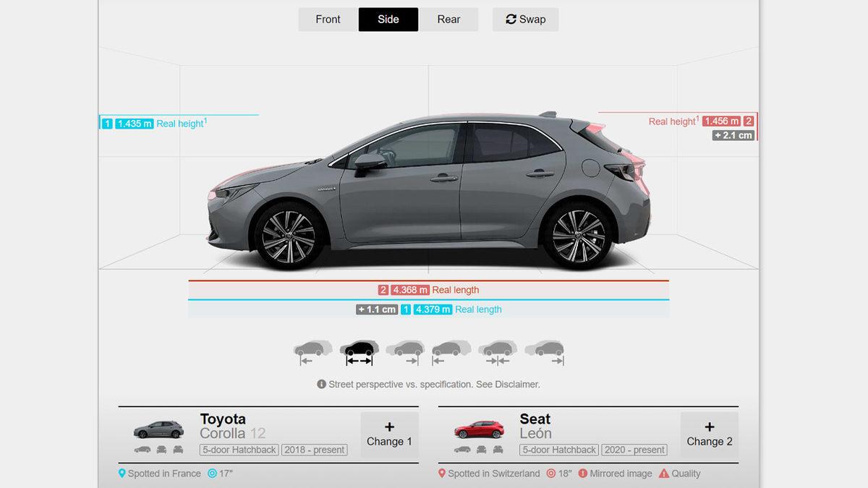Click the Toyota Corolla thumbnail image
Viewport: 868px width, 488px height.
(x=158, y=429)
